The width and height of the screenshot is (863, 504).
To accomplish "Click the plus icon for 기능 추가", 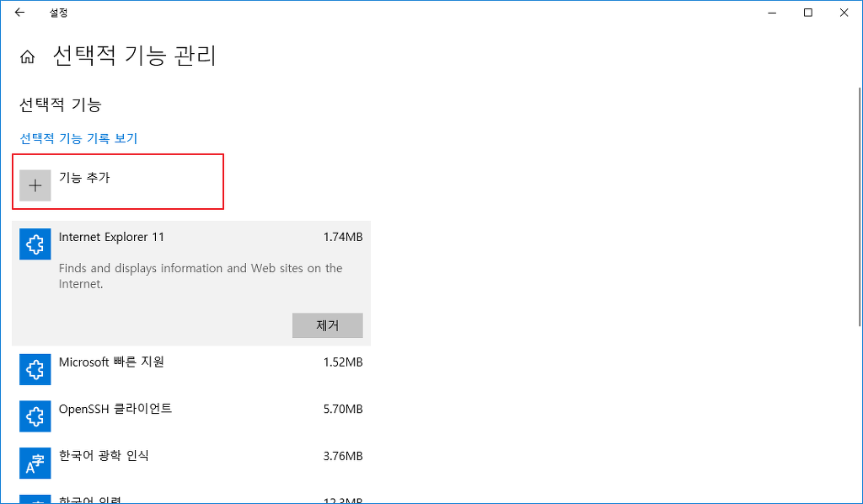I will [x=35, y=185].
